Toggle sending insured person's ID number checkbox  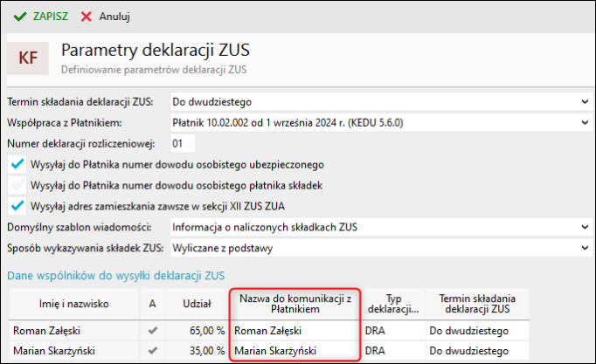click(x=16, y=163)
